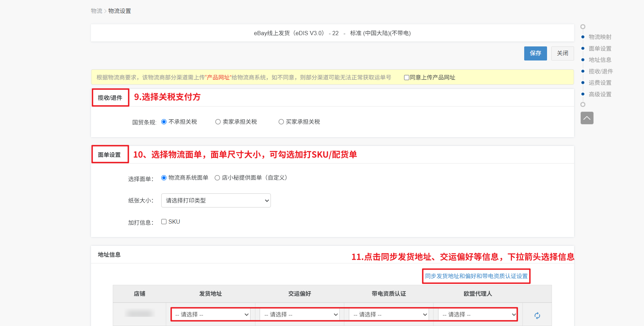Select the buyer pays duties radio option
This screenshot has width=644, height=326.
coord(281,122)
